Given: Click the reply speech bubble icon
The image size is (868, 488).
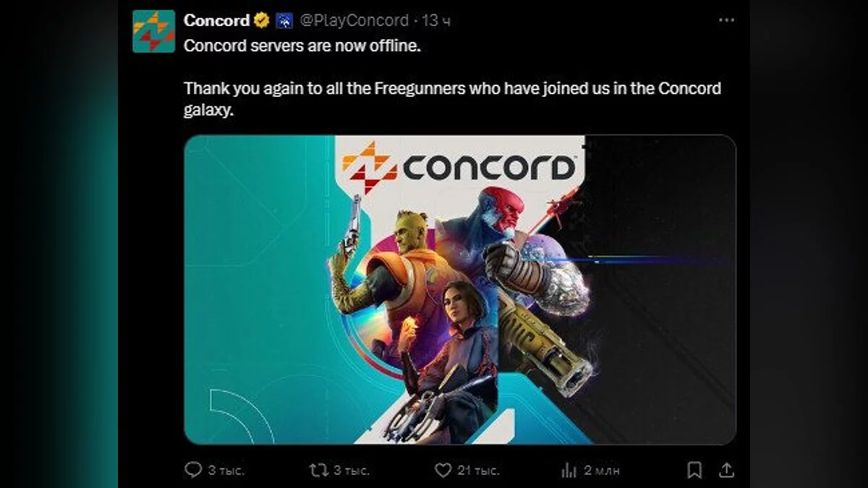Looking at the screenshot, I should click(x=193, y=470).
